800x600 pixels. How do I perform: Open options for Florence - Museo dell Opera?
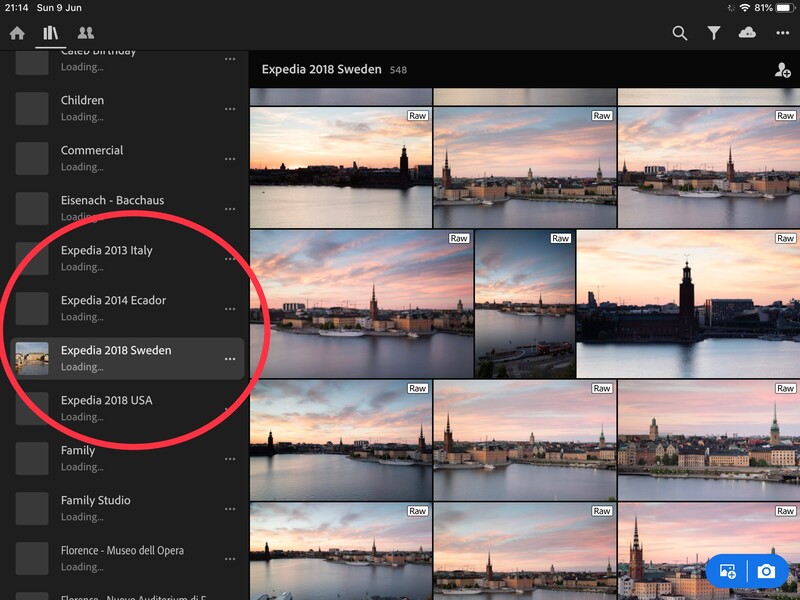[x=230, y=559]
